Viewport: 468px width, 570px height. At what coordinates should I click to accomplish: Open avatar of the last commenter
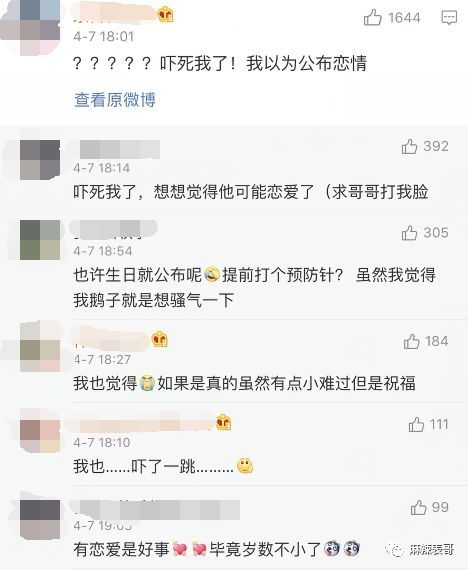point(40,520)
